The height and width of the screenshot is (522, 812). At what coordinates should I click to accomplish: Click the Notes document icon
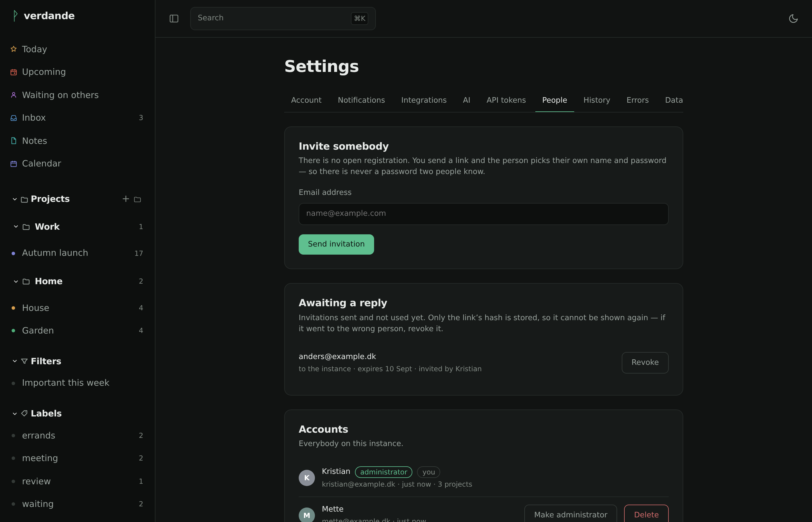click(x=14, y=141)
